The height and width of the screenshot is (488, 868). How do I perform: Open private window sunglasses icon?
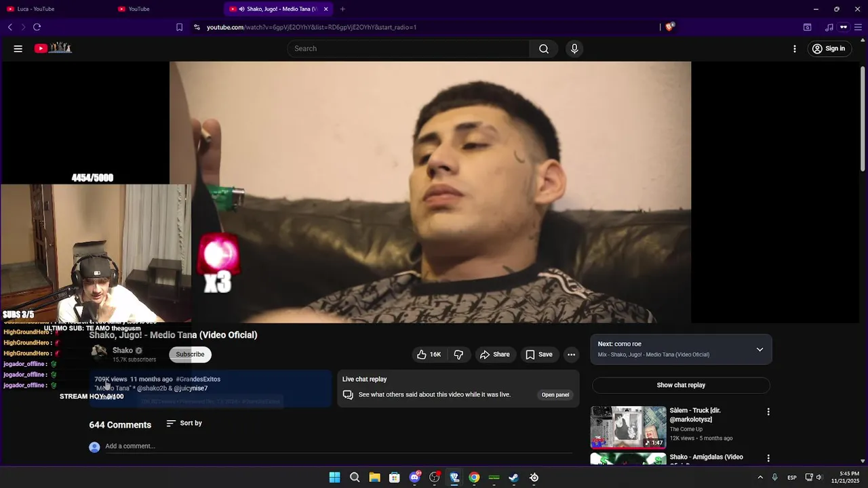click(x=844, y=27)
